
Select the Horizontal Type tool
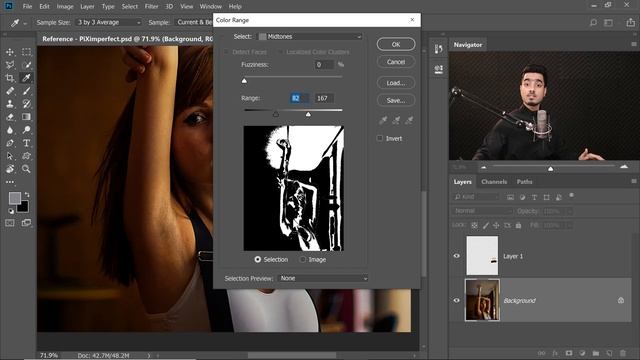(26, 143)
